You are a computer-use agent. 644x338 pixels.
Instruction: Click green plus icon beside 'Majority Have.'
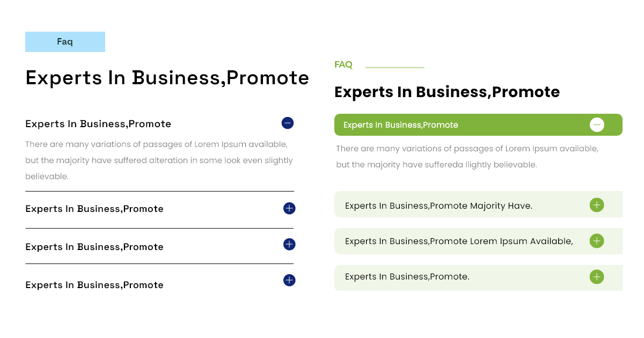click(597, 205)
